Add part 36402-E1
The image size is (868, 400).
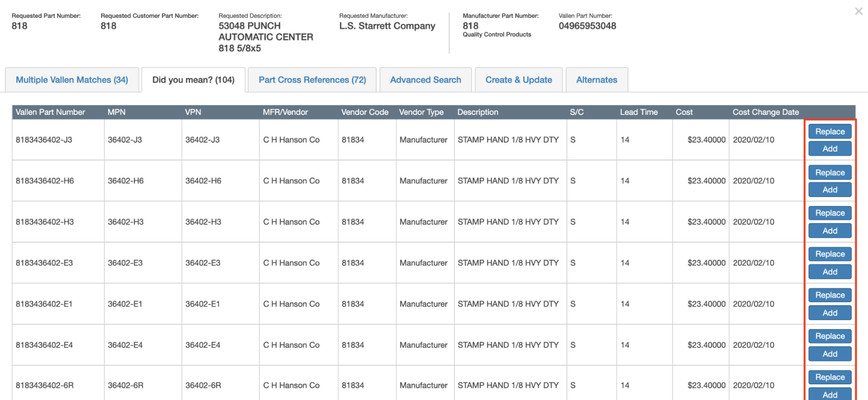point(830,313)
